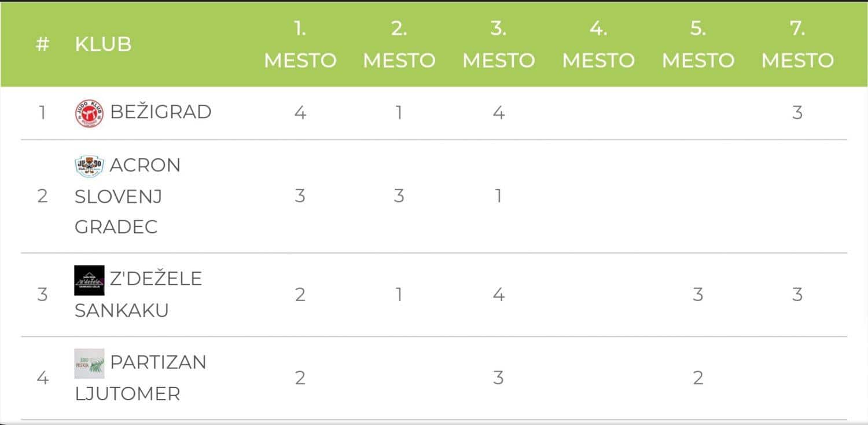The width and height of the screenshot is (868, 425).
Task: Open the BEŽIGRAD club name link
Action: [160, 112]
